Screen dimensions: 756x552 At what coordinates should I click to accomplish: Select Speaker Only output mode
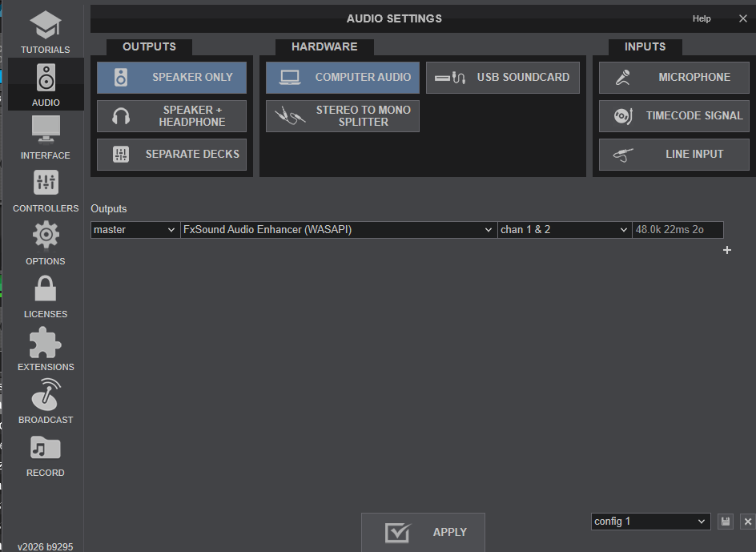(171, 77)
